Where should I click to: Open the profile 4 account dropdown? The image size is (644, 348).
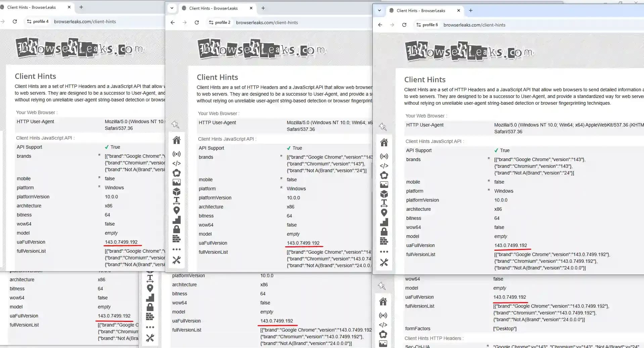pos(38,21)
